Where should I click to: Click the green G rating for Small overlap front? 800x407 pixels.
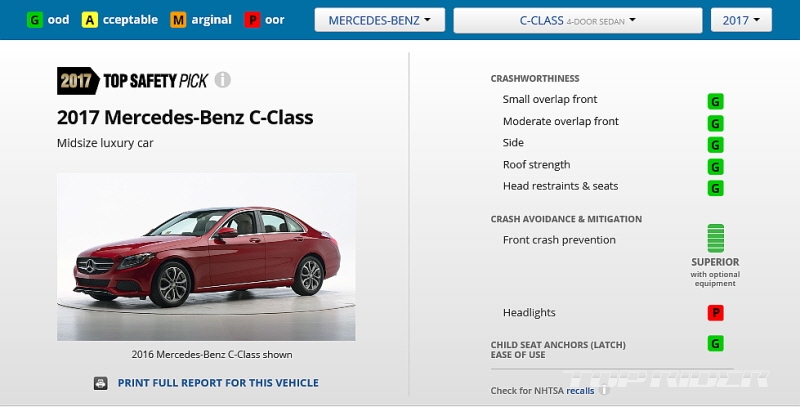pos(715,101)
